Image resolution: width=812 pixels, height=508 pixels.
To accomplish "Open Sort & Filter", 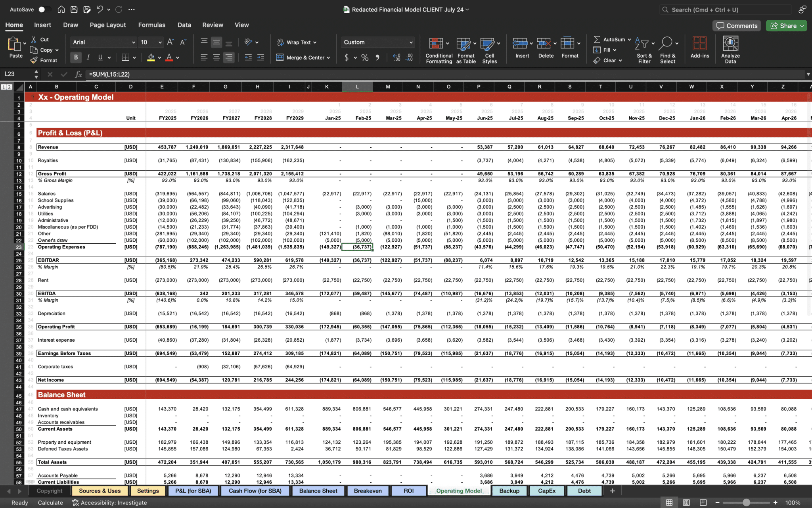I will coord(644,50).
